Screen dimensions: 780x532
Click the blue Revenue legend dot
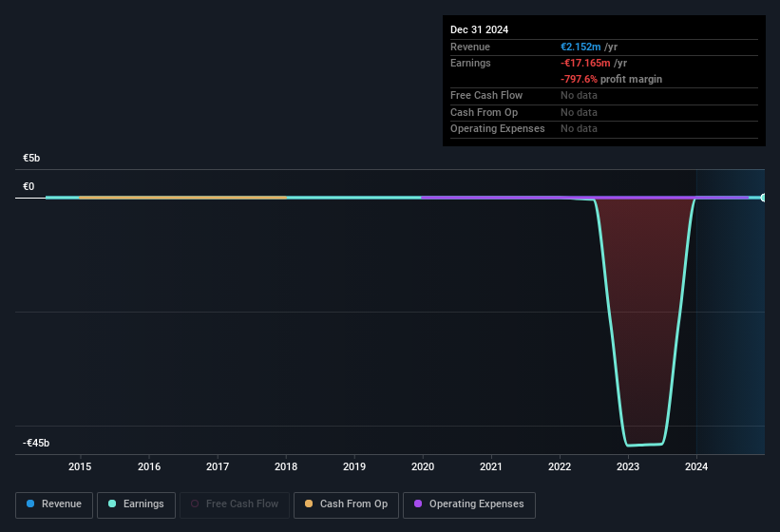click(x=30, y=503)
